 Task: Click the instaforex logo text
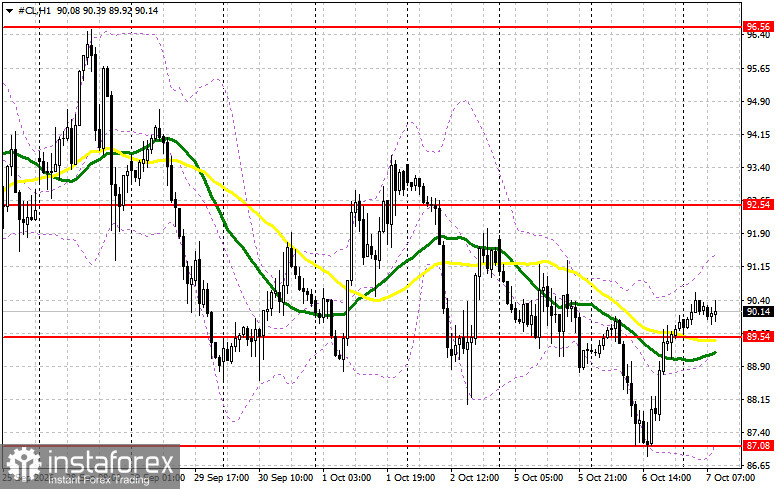[x=110, y=462]
